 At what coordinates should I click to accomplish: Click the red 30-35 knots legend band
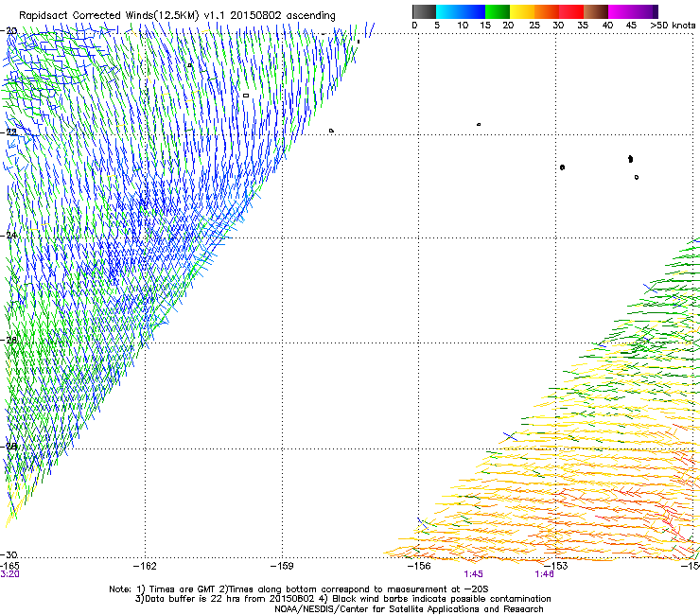(571, 11)
